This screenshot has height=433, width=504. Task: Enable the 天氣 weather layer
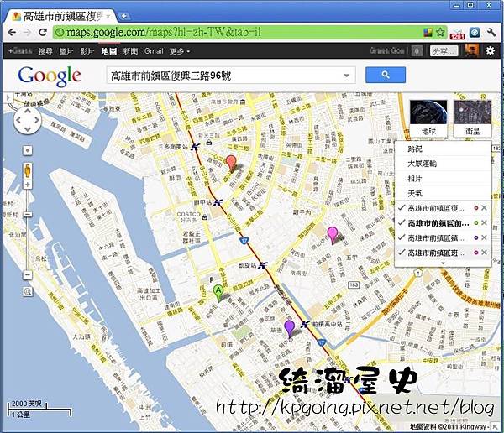tap(443, 193)
